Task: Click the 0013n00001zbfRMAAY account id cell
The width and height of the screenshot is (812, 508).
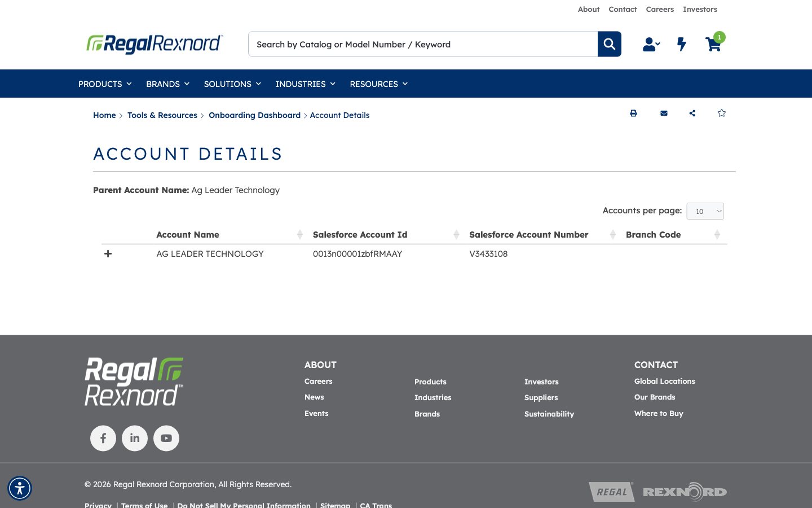Action: (x=358, y=254)
